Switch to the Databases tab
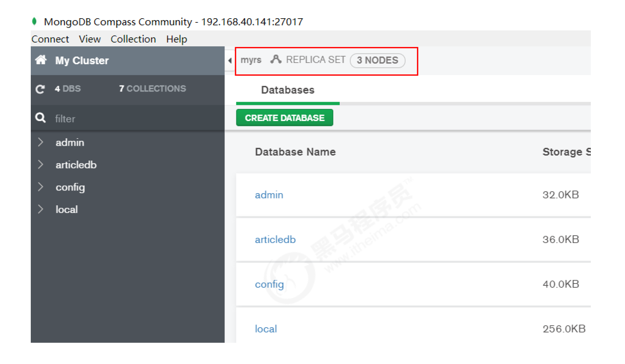 point(288,90)
